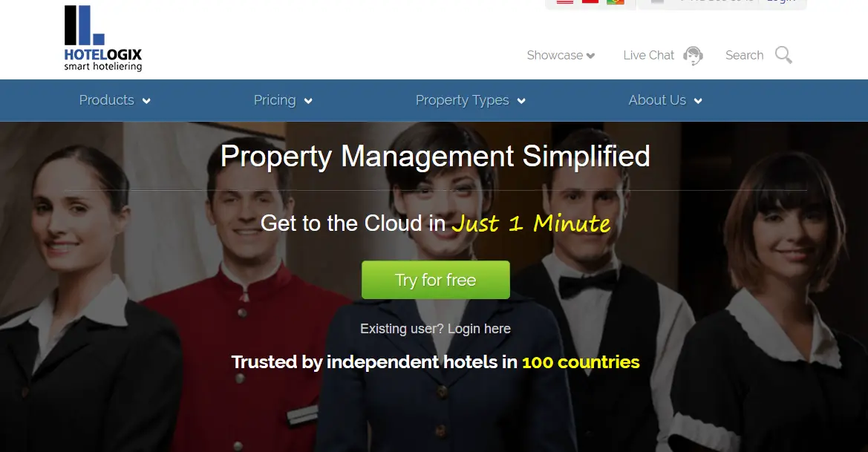Click the Live Chat text link

tap(648, 56)
